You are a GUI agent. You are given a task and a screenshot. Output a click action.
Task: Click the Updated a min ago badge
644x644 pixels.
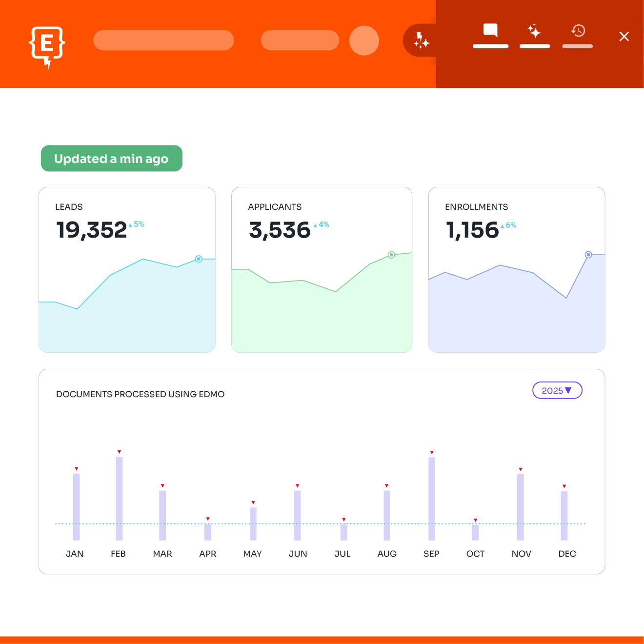tap(111, 159)
